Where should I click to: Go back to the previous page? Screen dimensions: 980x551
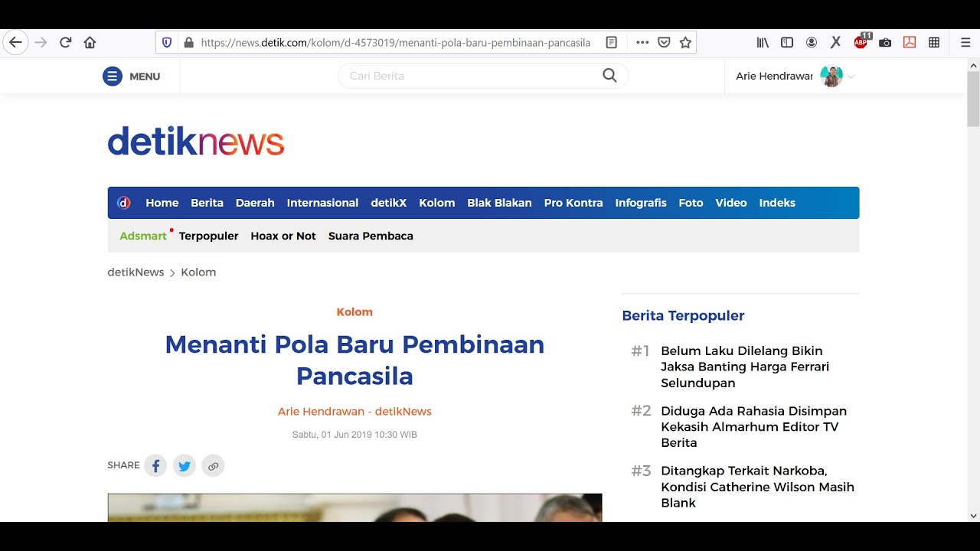(15, 43)
